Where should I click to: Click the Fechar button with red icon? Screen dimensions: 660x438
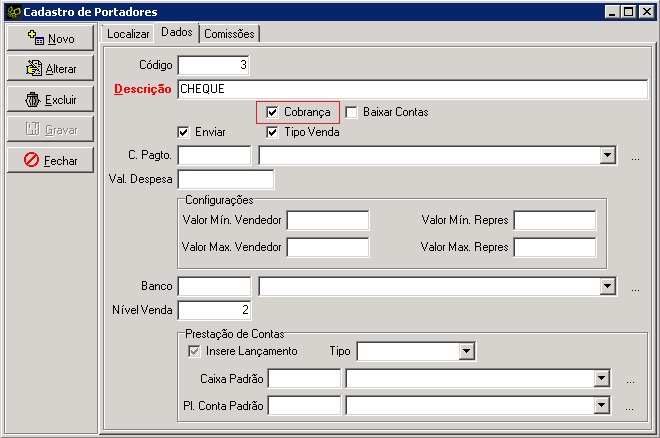51,160
